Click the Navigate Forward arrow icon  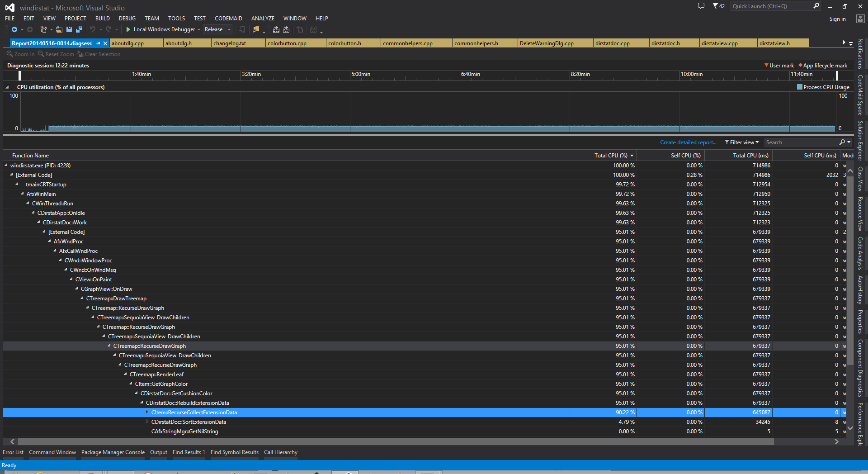tap(30, 29)
